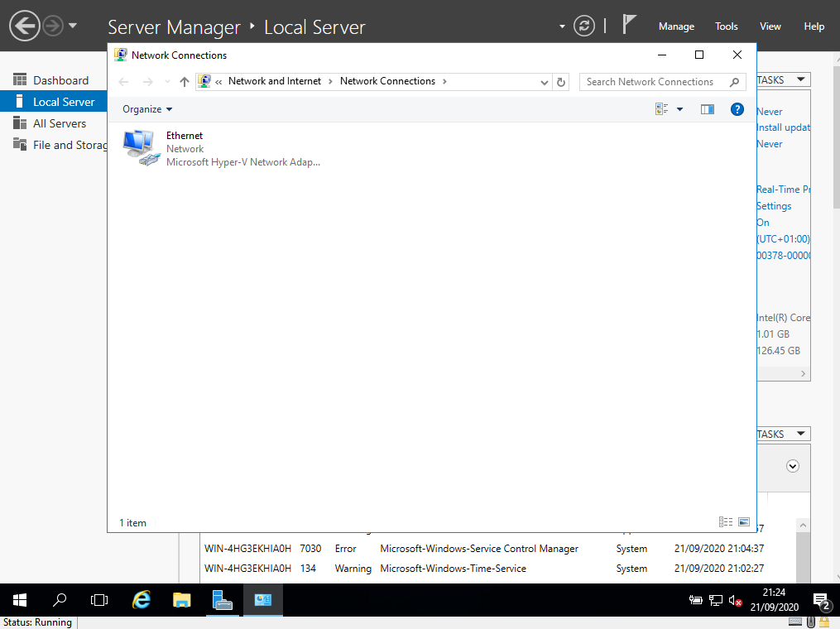840x629 pixels.
Task: Click the network tray icon
Action: point(716,600)
